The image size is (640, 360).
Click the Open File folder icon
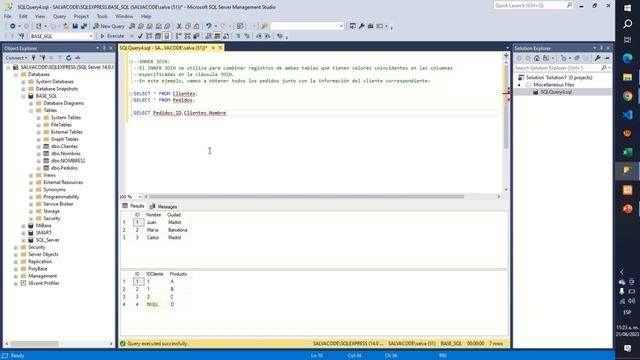point(66,26)
